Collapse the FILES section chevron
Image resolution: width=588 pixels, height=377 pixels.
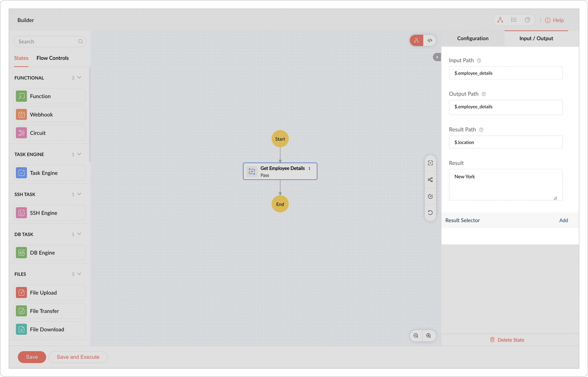[x=79, y=274]
